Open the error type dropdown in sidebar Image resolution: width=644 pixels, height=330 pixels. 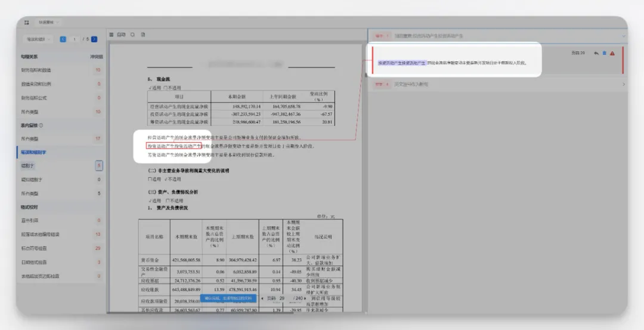[x=39, y=39]
